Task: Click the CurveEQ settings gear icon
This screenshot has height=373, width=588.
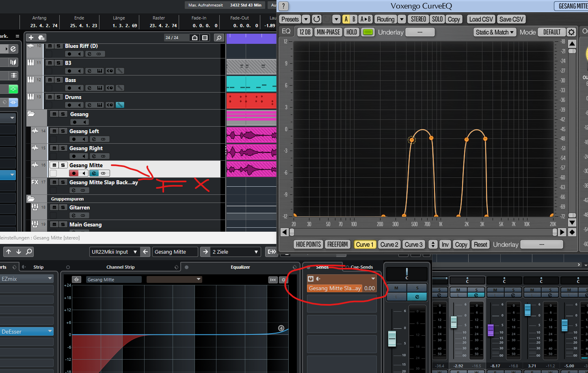Action: click(571, 32)
